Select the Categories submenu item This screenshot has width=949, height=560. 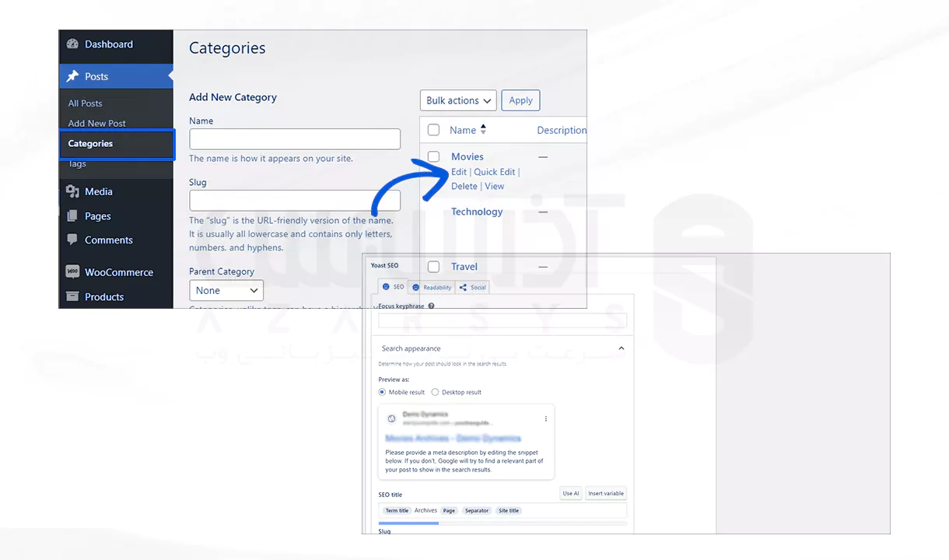pos(90,144)
